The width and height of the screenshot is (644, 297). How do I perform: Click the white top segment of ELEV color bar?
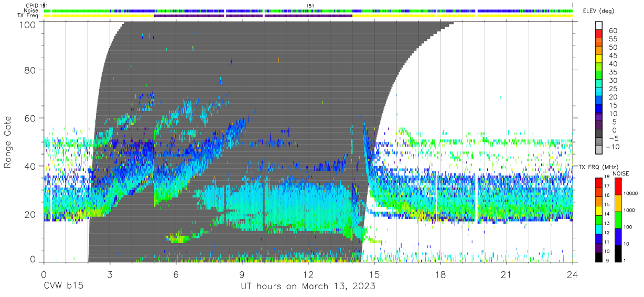click(599, 25)
